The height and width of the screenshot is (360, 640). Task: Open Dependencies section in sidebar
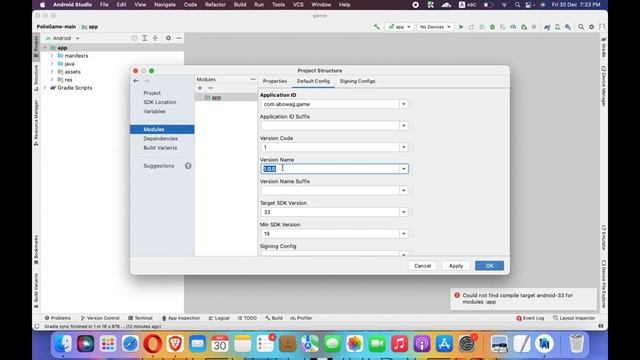pyautogui.click(x=160, y=139)
